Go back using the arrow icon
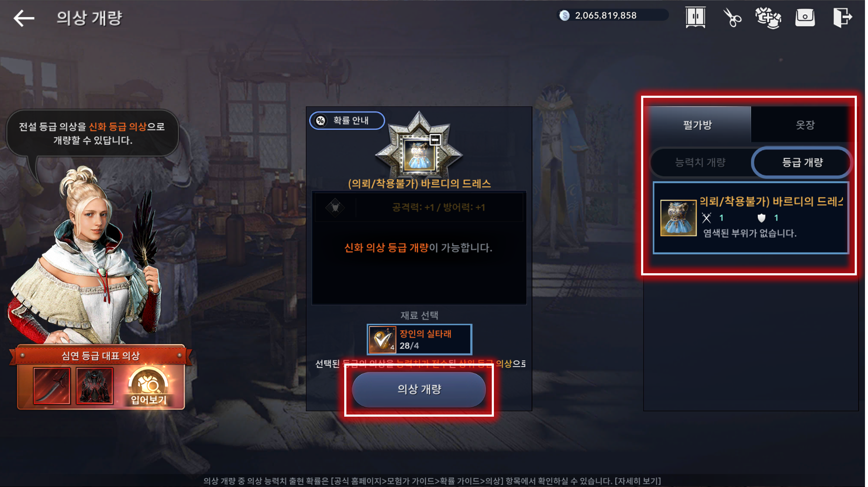The image size is (868, 487). 24,18
